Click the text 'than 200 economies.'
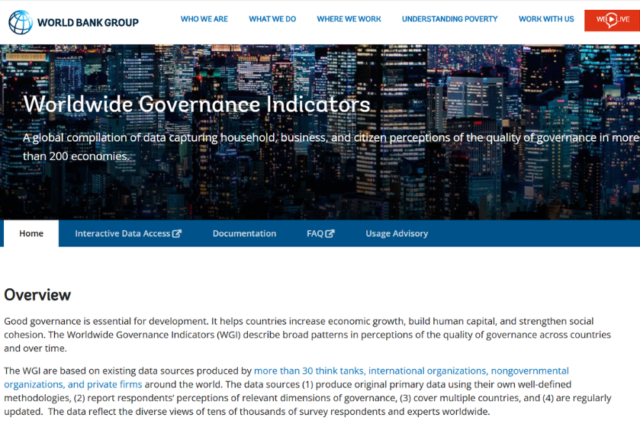This screenshot has height=427, width=640. click(x=76, y=156)
